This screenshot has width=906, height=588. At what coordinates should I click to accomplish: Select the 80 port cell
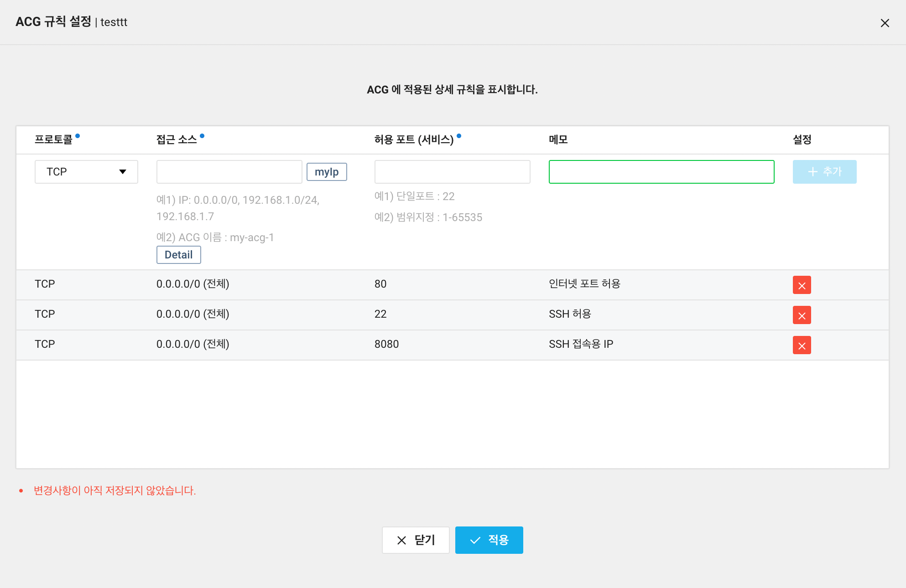coord(380,284)
